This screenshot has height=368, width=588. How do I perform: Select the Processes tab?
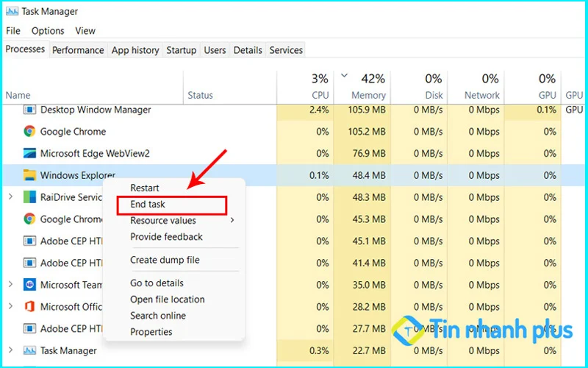coord(25,49)
